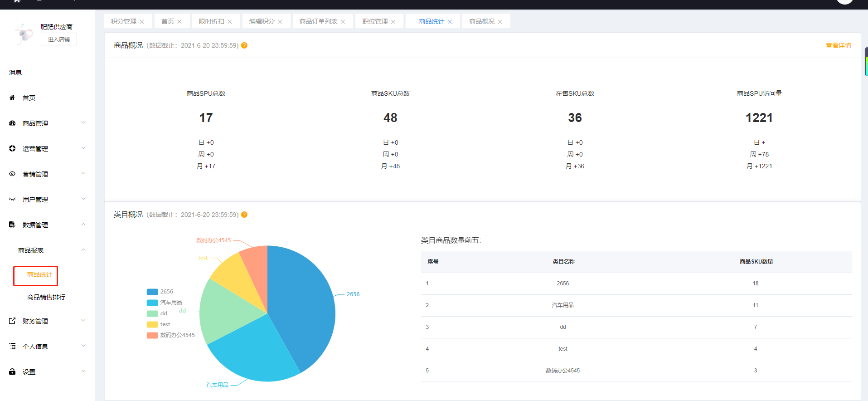Viewport: 868px width, 401px height.
Task: Open 商品销售排行 in sidebar
Action: (x=46, y=297)
